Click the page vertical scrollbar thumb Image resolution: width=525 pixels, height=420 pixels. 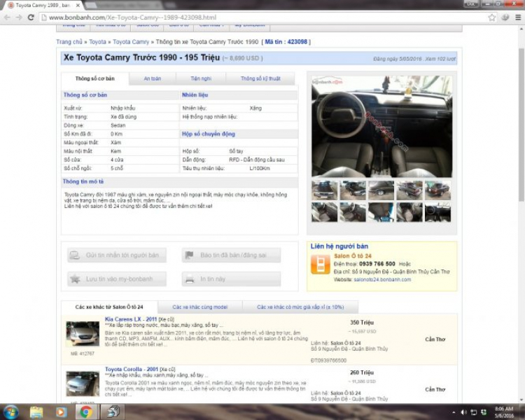pos(521,125)
